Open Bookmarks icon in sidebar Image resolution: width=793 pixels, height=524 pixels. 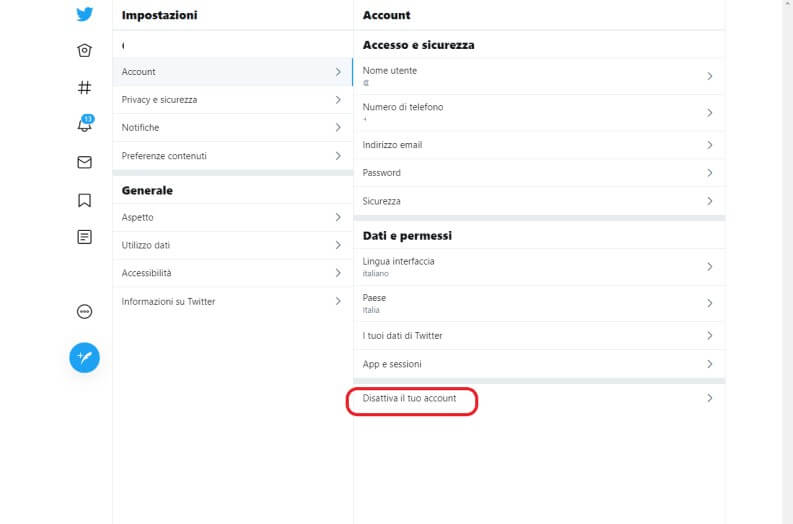click(84, 200)
